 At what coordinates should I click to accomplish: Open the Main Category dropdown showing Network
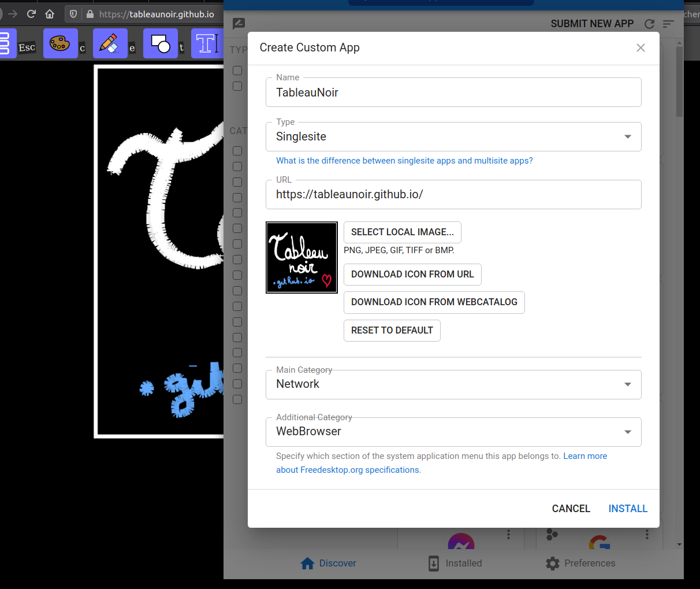pos(453,384)
